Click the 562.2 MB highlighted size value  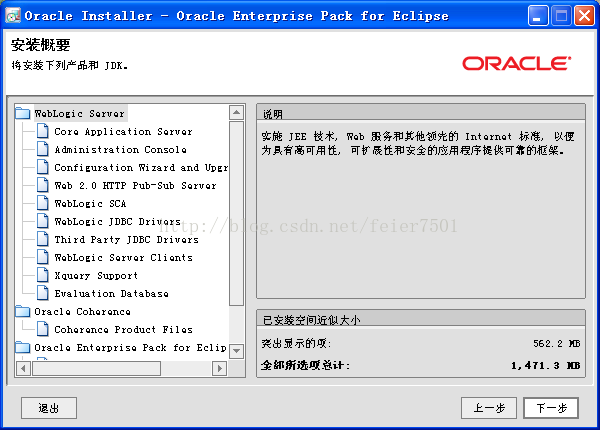point(557,344)
